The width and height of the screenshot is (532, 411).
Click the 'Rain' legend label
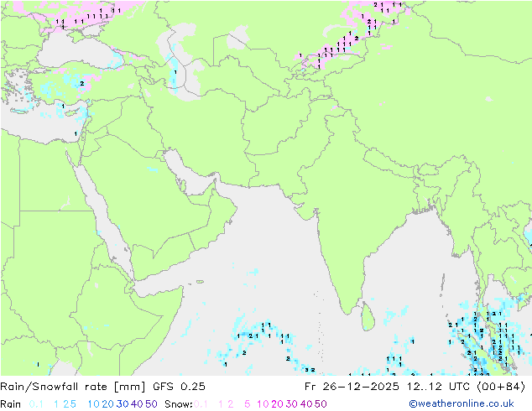[x=11, y=404]
